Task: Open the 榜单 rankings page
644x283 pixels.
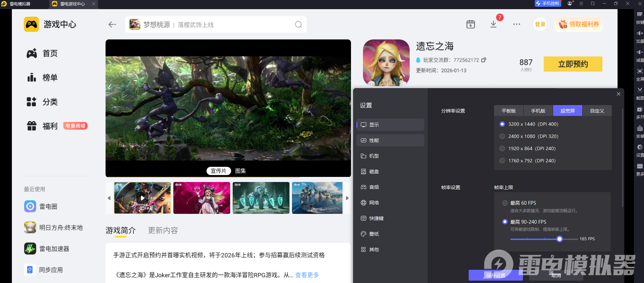Action: point(42,78)
